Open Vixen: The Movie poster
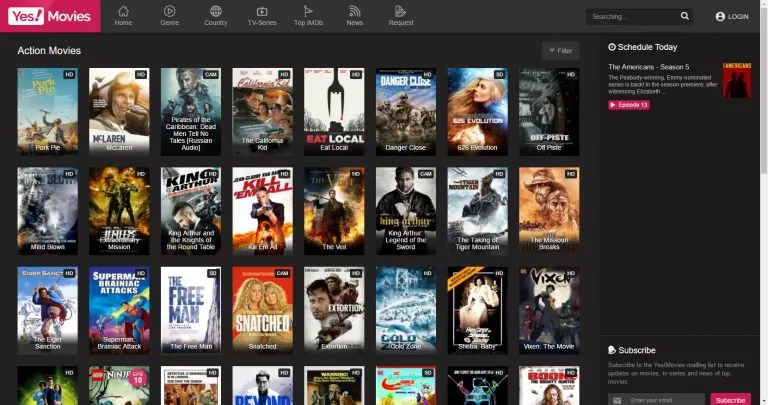Viewport: 768px width, 405px height. 549,310
